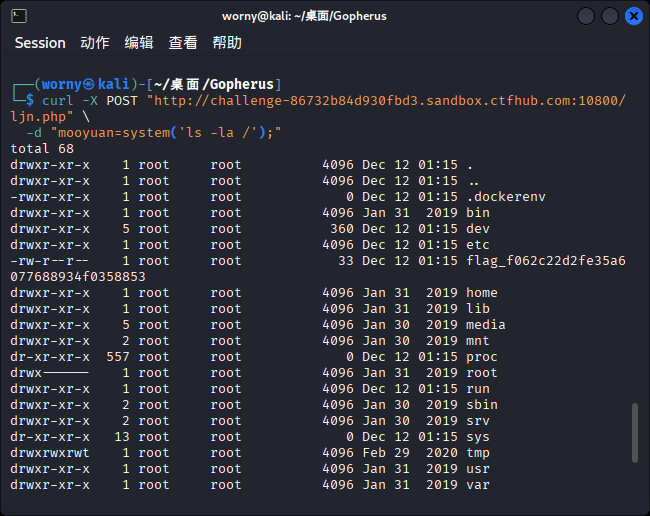Click the 'etc' directory name

click(x=478, y=245)
